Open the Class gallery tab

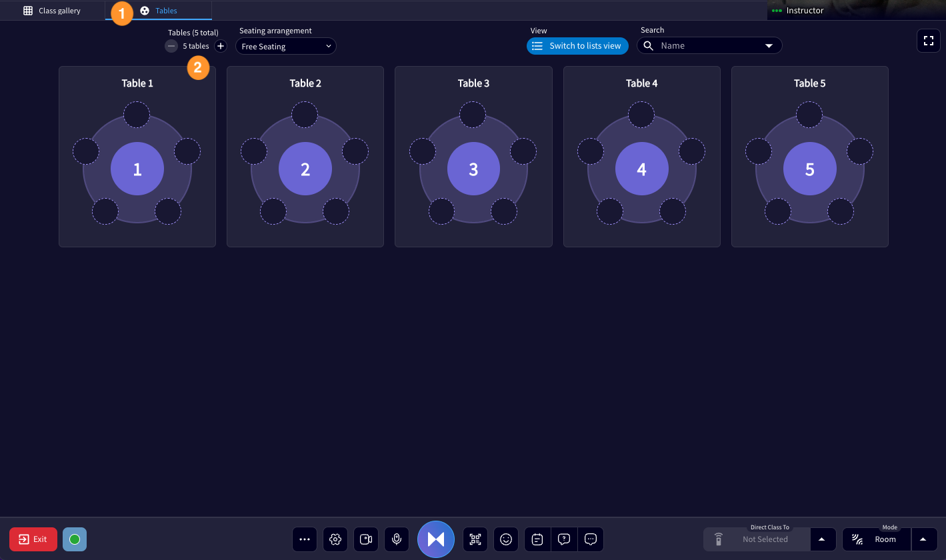[52, 11]
